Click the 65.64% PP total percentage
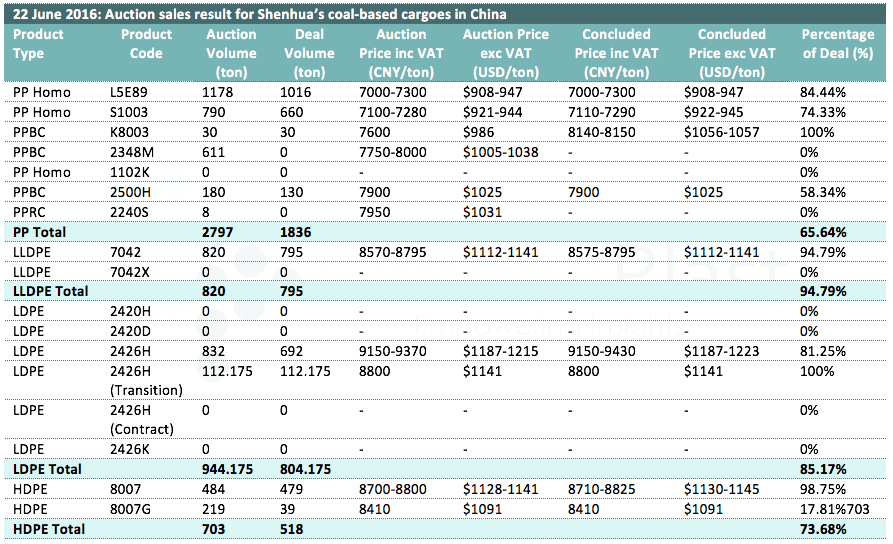The width and height of the screenshot is (893, 544). click(x=823, y=232)
